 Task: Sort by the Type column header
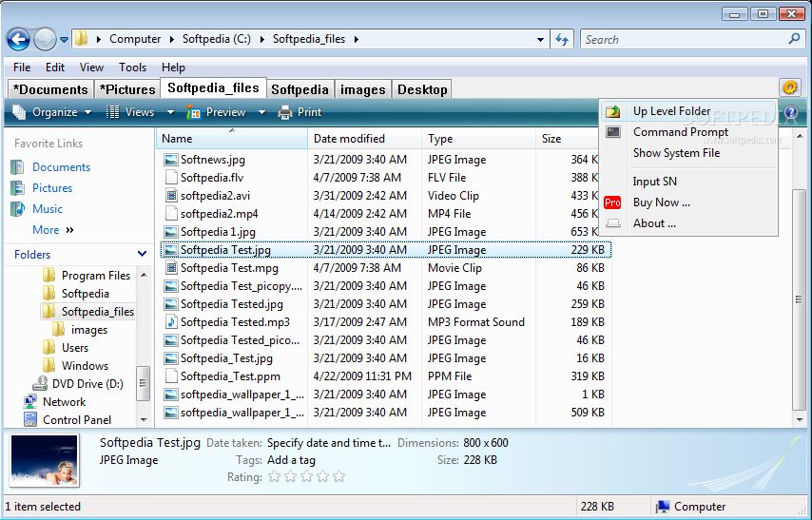[478, 139]
